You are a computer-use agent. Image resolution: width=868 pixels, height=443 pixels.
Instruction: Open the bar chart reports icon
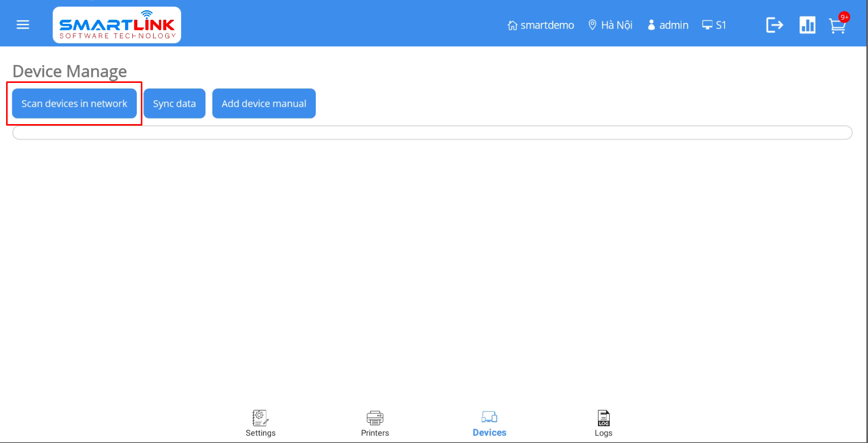coord(807,25)
